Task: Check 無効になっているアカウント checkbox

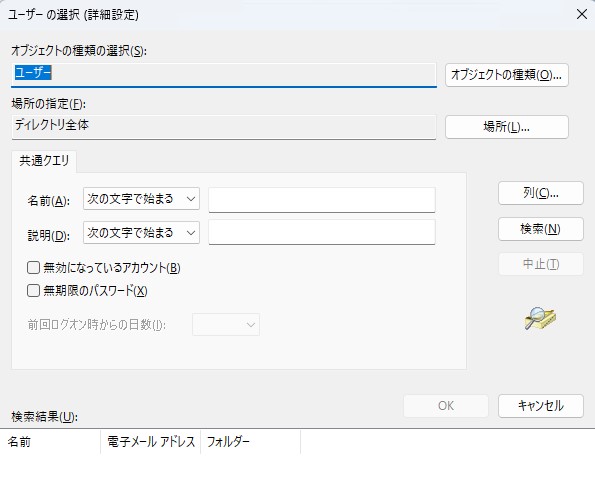Action: click(x=33, y=267)
